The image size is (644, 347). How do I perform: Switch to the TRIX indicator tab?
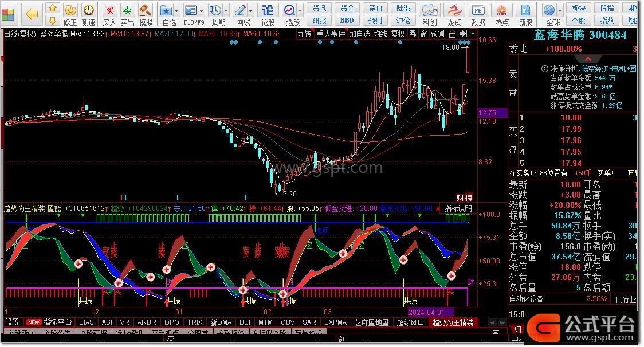[195, 323]
